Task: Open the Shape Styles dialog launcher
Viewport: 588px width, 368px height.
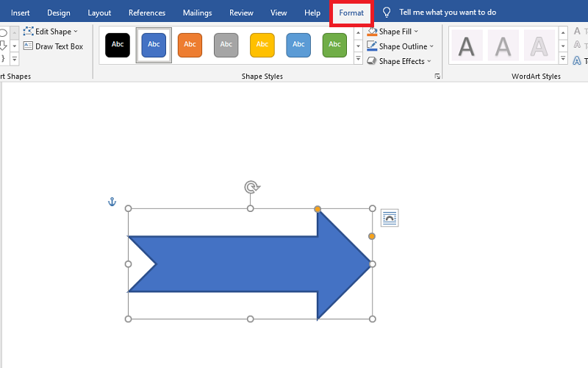Action: coord(437,77)
